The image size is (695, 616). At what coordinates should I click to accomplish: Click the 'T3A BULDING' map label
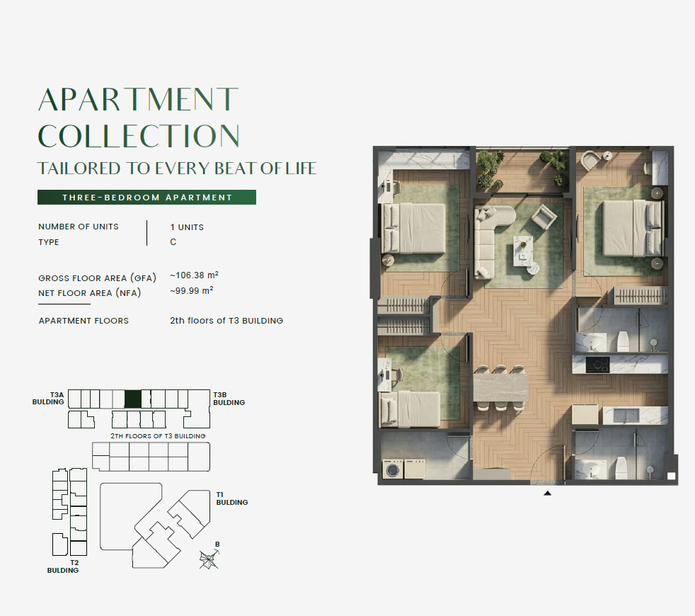[48, 398]
